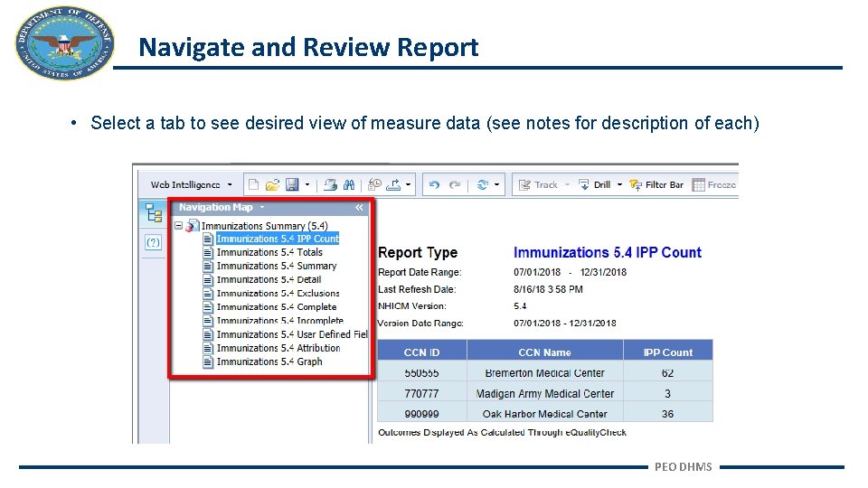
Task: Collapse the Navigation Map panel with double chevron
Action: coord(359,208)
